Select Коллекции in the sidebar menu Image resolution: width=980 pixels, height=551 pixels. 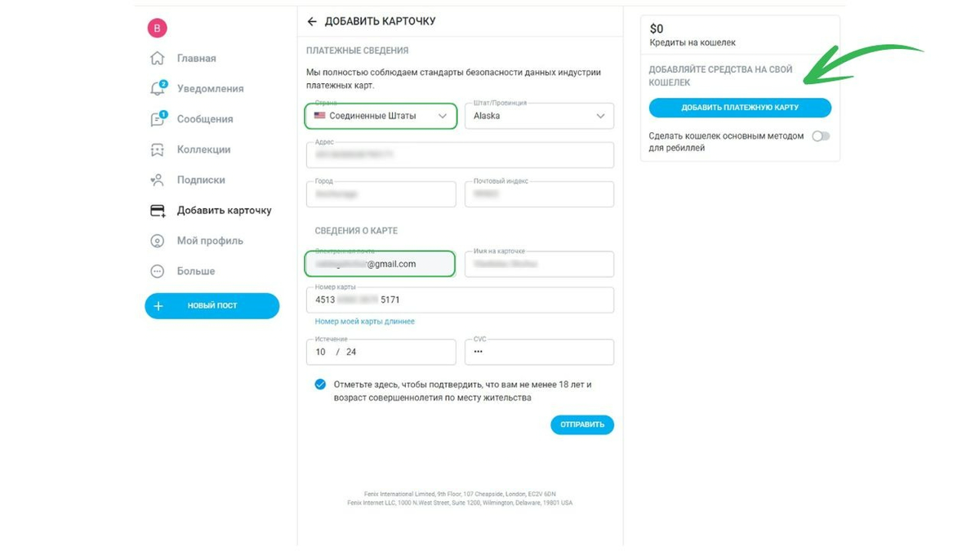point(203,149)
